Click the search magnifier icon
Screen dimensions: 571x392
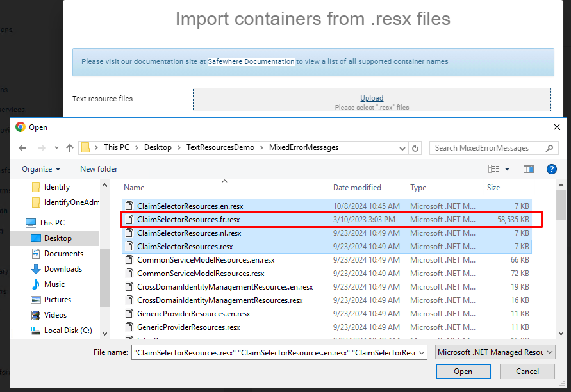pos(550,147)
